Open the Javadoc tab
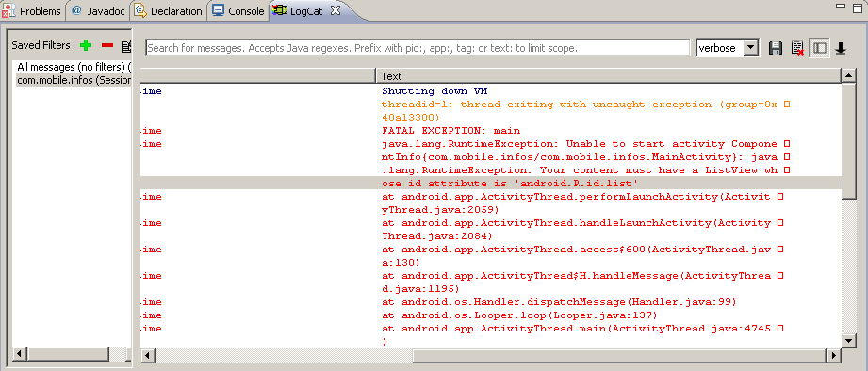868x371 pixels. click(99, 11)
